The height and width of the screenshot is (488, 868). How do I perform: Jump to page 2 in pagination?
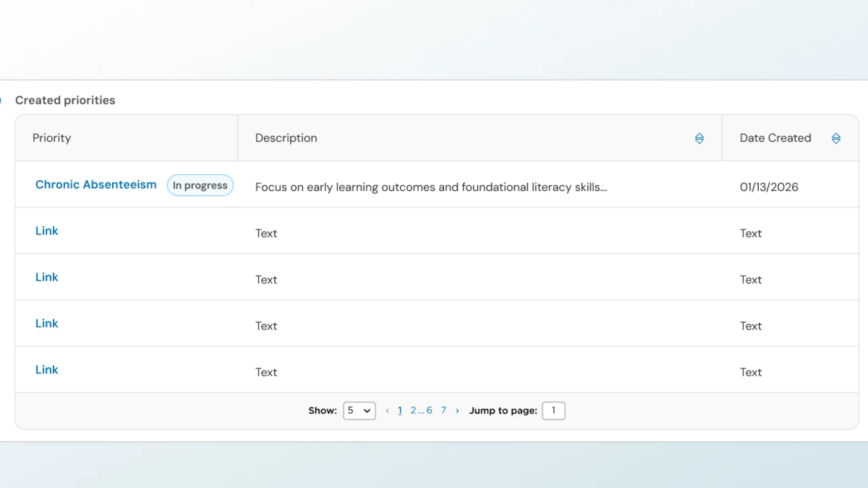413,411
